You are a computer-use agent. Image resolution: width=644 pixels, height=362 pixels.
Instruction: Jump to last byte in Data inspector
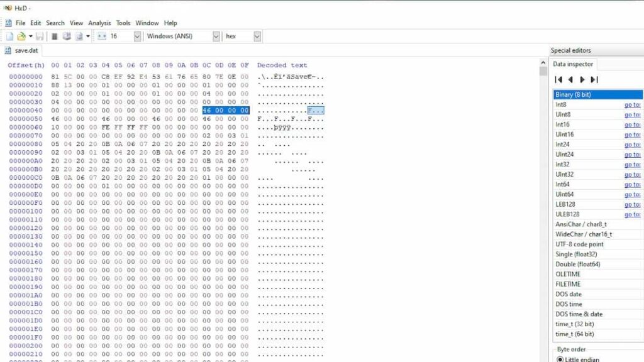(x=594, y=80)
